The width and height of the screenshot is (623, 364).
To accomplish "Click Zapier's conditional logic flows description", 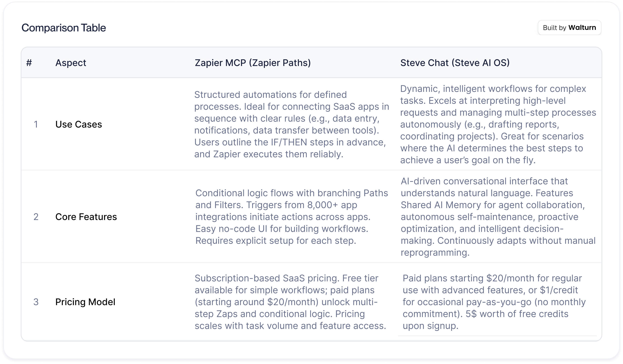I will [292, 217].
